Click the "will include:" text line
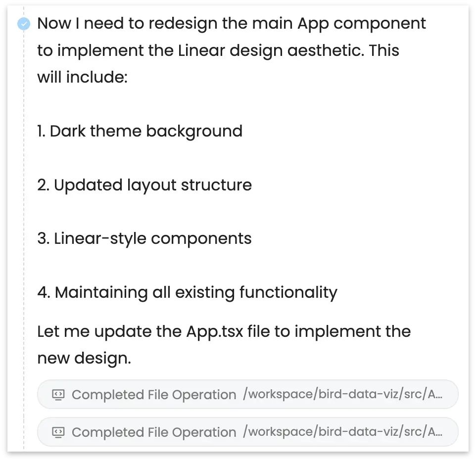 [83, 77]
